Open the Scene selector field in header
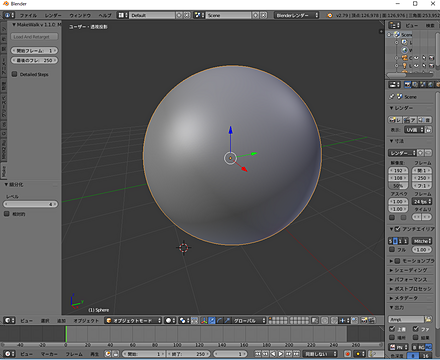The image size is (440, 360). pos(228,15)
